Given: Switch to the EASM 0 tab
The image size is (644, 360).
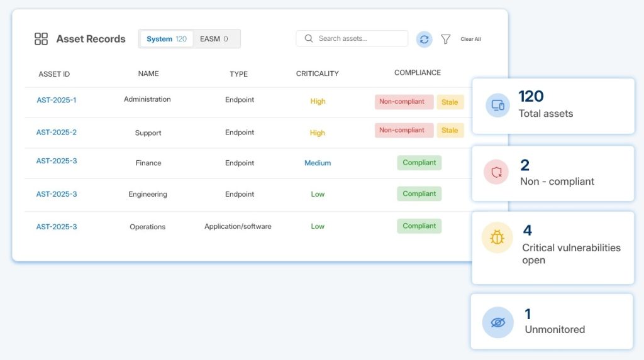Looking at the screenshot, I should point(214,39).
